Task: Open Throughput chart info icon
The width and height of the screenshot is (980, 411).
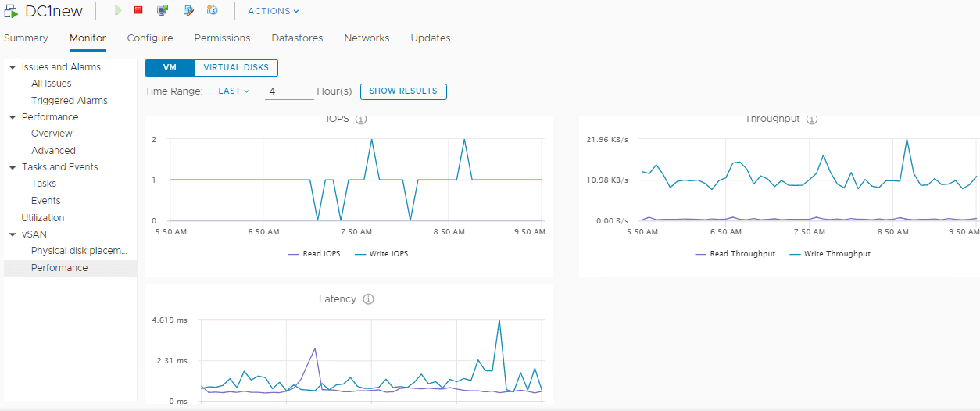Action: click(812, 120)
